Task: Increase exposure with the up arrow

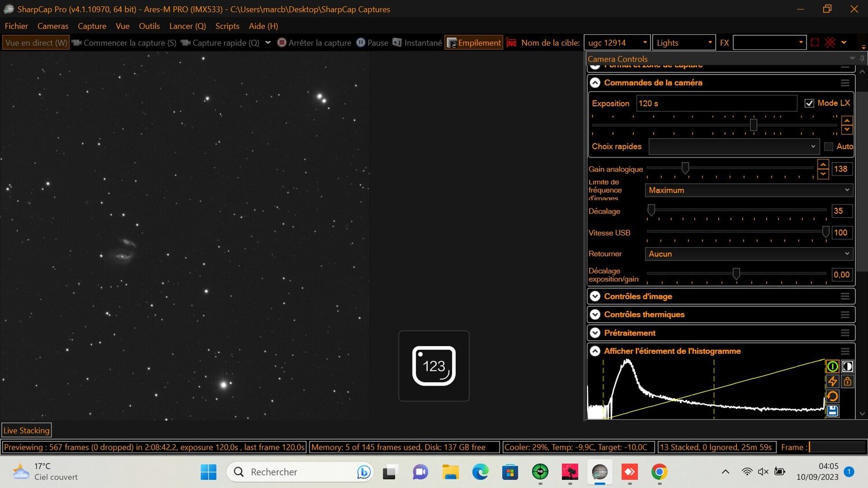Action: pyautogui.click(x=847, y=120)
